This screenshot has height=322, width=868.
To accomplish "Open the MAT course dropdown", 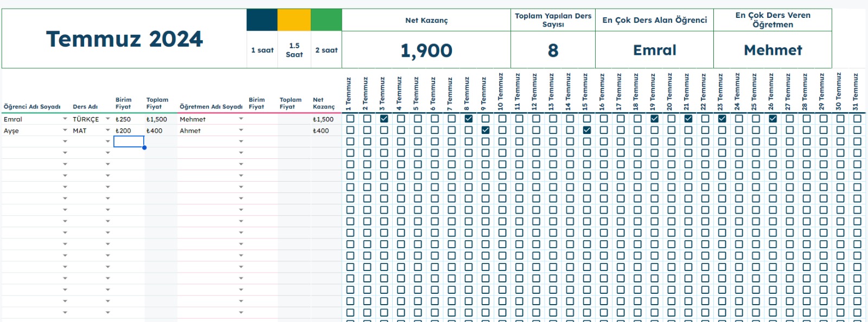I will (107, 131).
